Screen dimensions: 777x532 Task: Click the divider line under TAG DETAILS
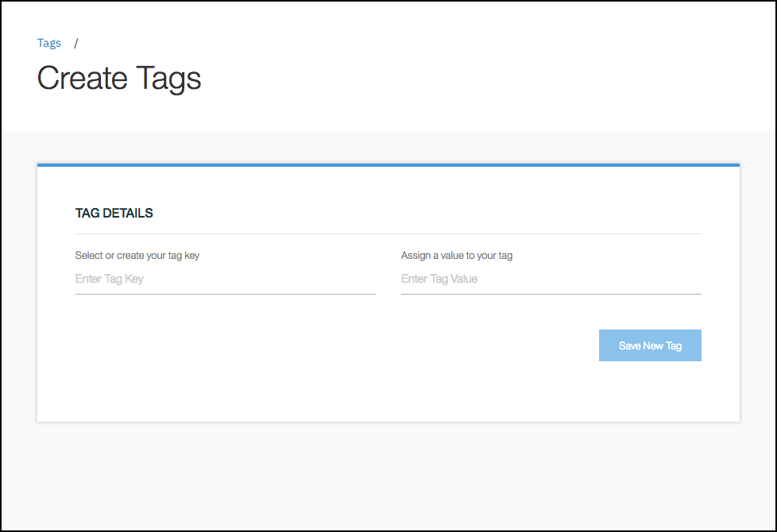pyautogui.click(x=388, y=233)
